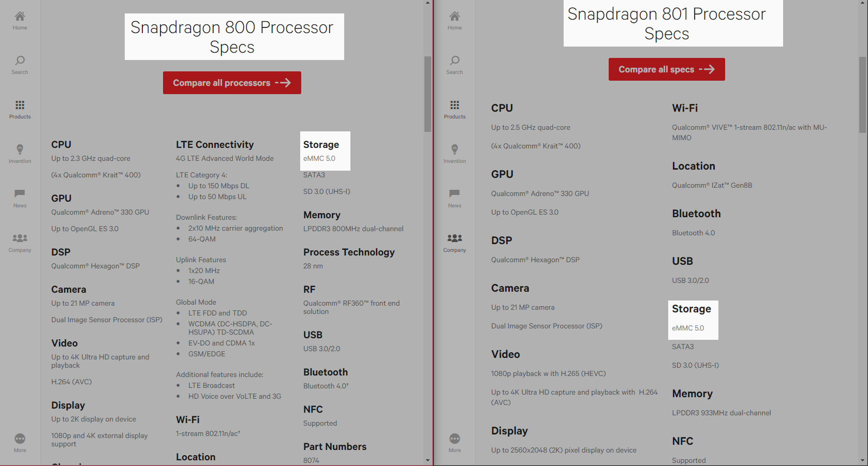Select the Invention icon in right pane
This screenshot has height=466, width=868.
(454, 154)
